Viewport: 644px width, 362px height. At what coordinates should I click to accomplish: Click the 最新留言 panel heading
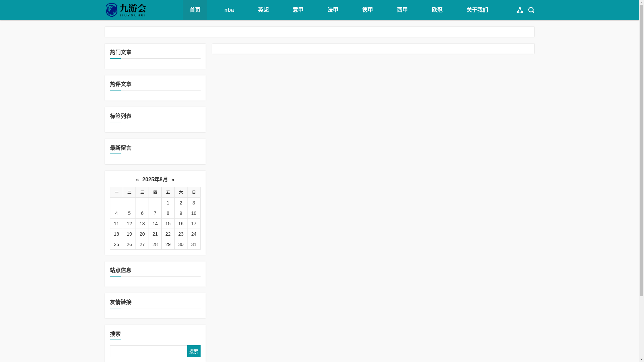pyautogui.click(x=121, y=148)
